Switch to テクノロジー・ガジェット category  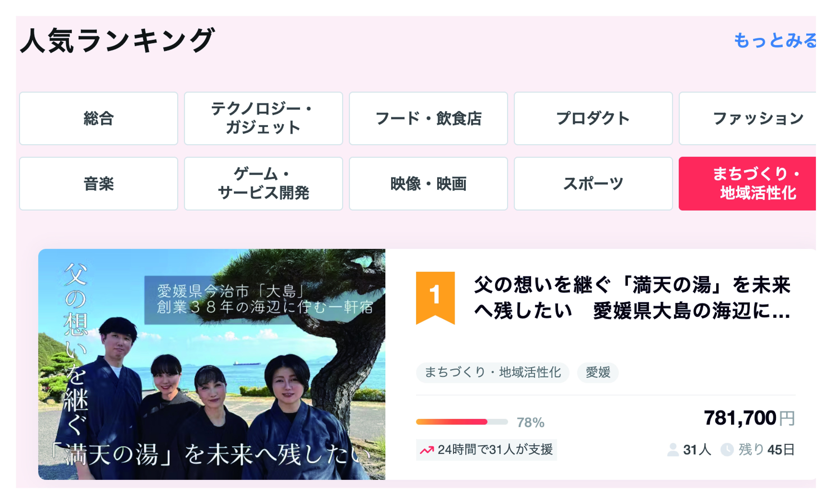[x=263, y=119]
